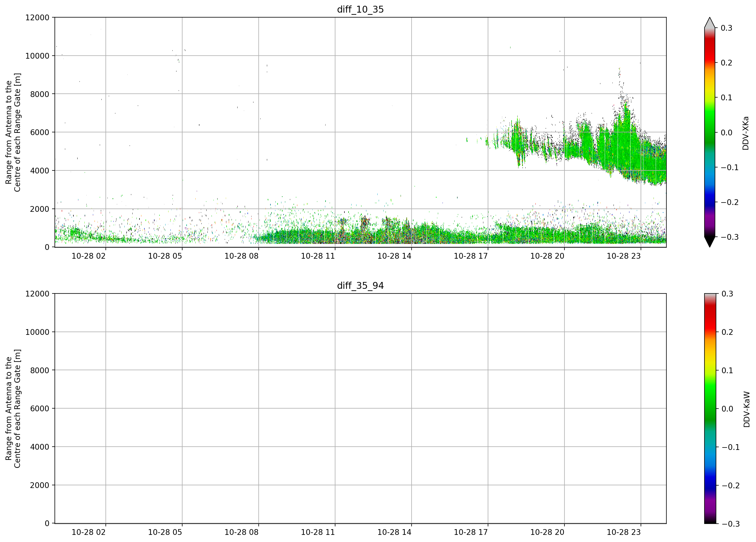Click '10-28 14' x-tick under diff_10_35 plot
The height and width of the screenshot is (542, 756).
coord(394,256)
